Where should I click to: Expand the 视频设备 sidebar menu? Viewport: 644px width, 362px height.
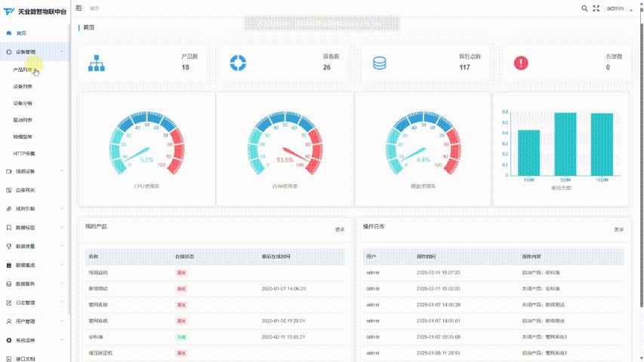[x=35, y=171]
